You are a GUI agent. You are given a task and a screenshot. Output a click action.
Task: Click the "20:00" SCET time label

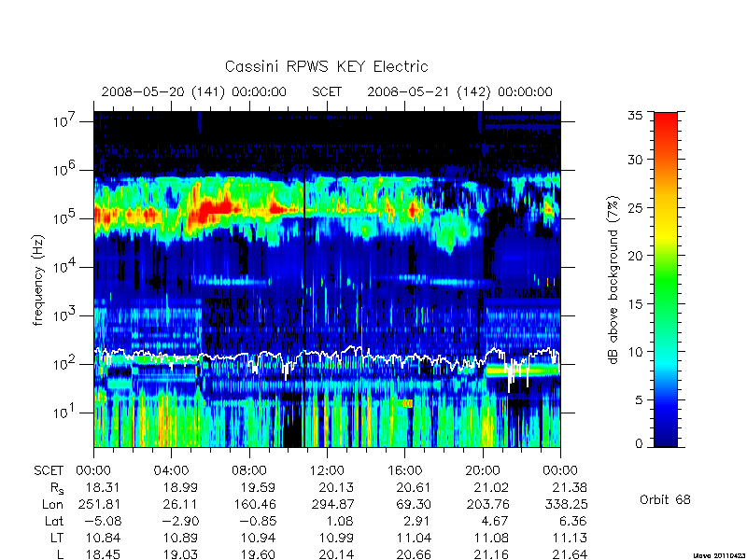483,470
